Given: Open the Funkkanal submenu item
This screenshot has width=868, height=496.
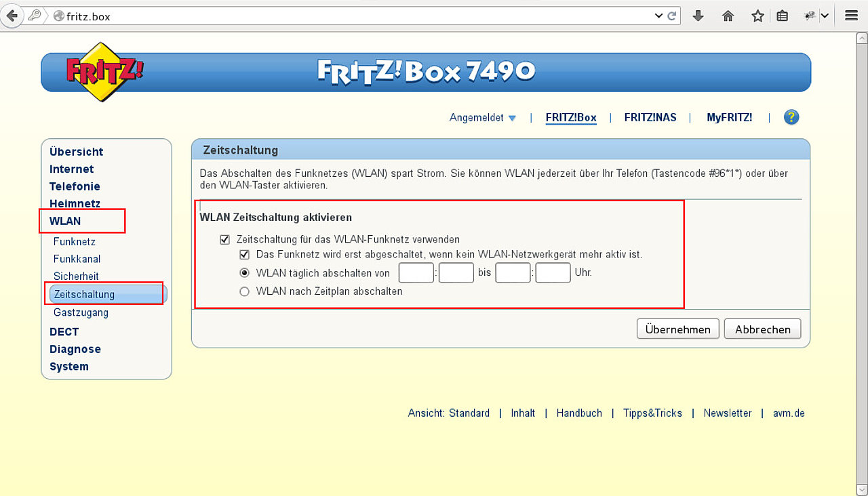Looking at the screenshot, I should pos(77,259).
